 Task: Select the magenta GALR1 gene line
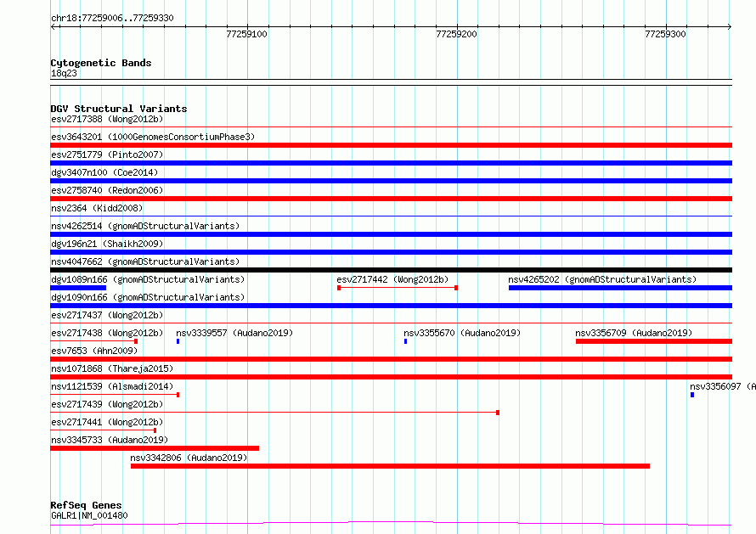(391, 524)
